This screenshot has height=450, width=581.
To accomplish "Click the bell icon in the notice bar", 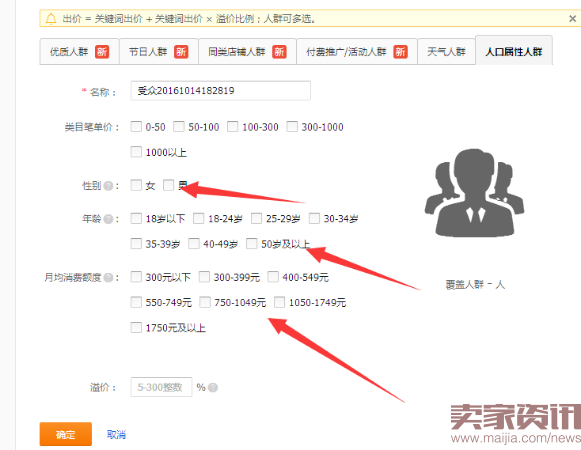I will (51, 19).
